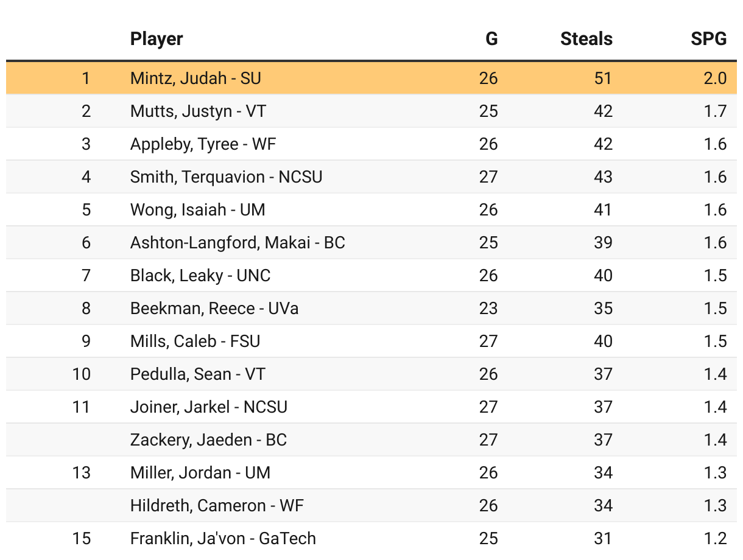Viewport: 743px width, 560px height.
Task: Open Hildreth, Cameron - WF entry
Action: (217, 505)
